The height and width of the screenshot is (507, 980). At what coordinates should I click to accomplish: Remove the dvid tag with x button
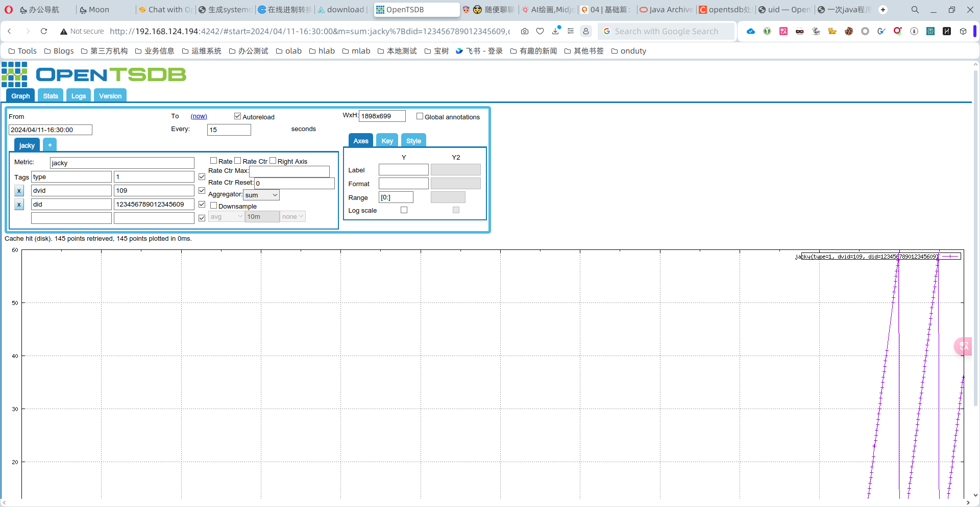point(19,191)
